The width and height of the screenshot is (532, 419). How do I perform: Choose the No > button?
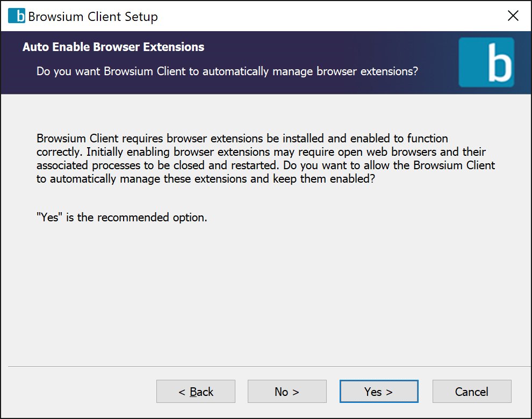pyautogui.click(x=287, y=392)
